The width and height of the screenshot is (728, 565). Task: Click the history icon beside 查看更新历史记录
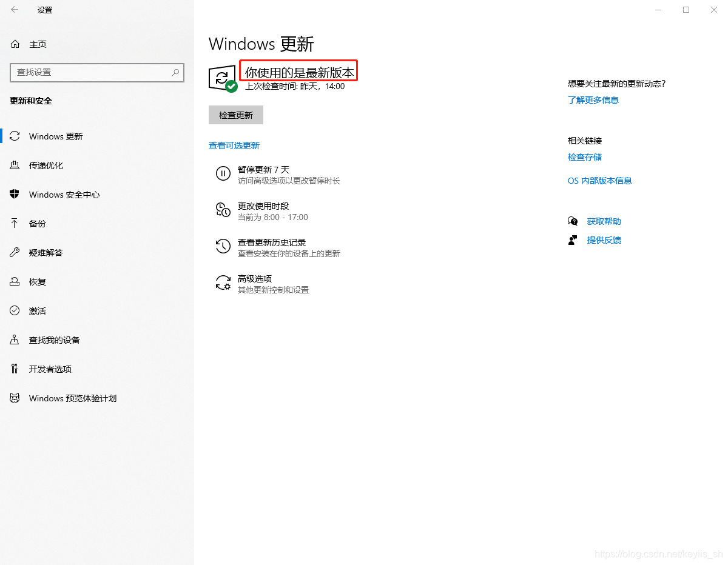pyautogui.click(x=223, y=246)
